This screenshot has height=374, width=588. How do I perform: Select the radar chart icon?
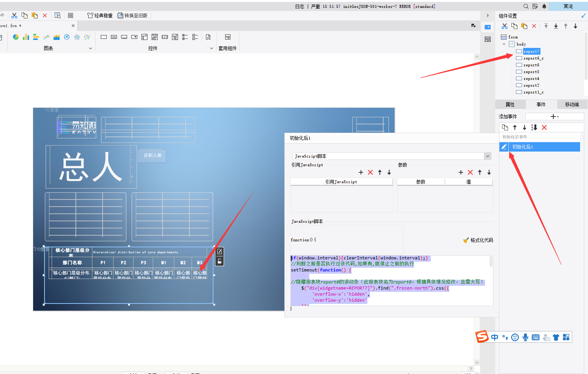point(77,37)
